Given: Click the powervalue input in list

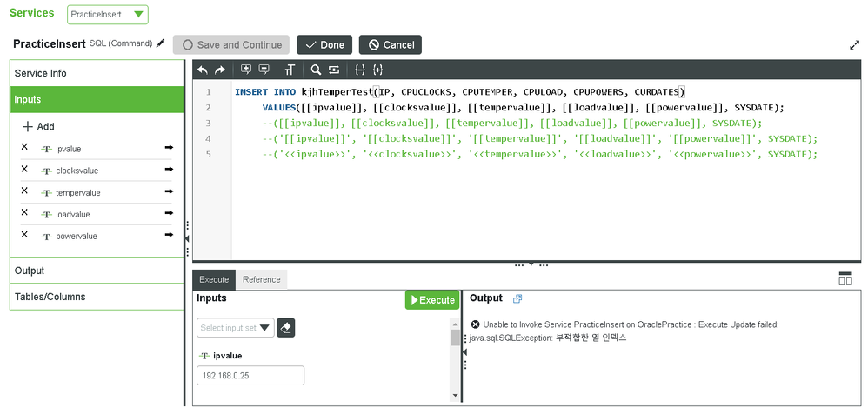Looking at the screenshot, I should pyautogui.click(x=77, y=237).
